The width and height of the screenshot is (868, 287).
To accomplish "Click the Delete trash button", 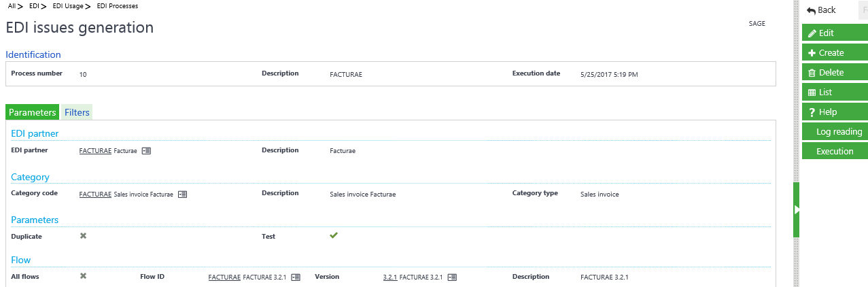I will 834,72.
